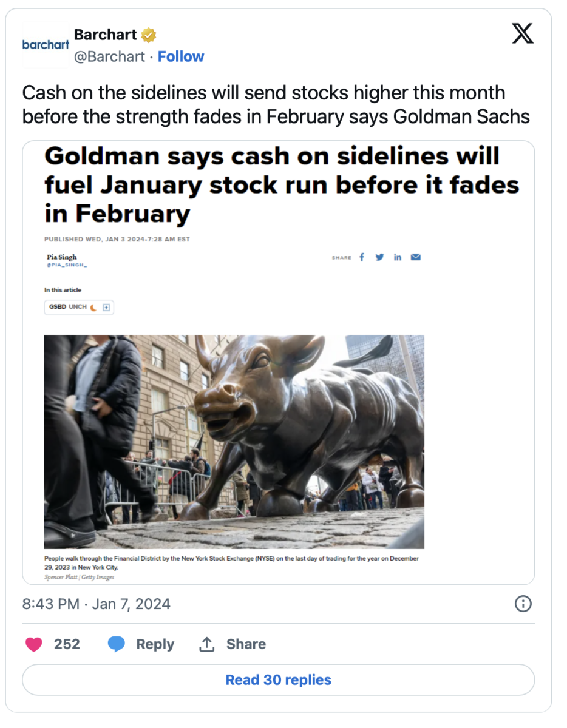
Task: Click the gold verified badge beside Barchart
Action: (149, 35)
